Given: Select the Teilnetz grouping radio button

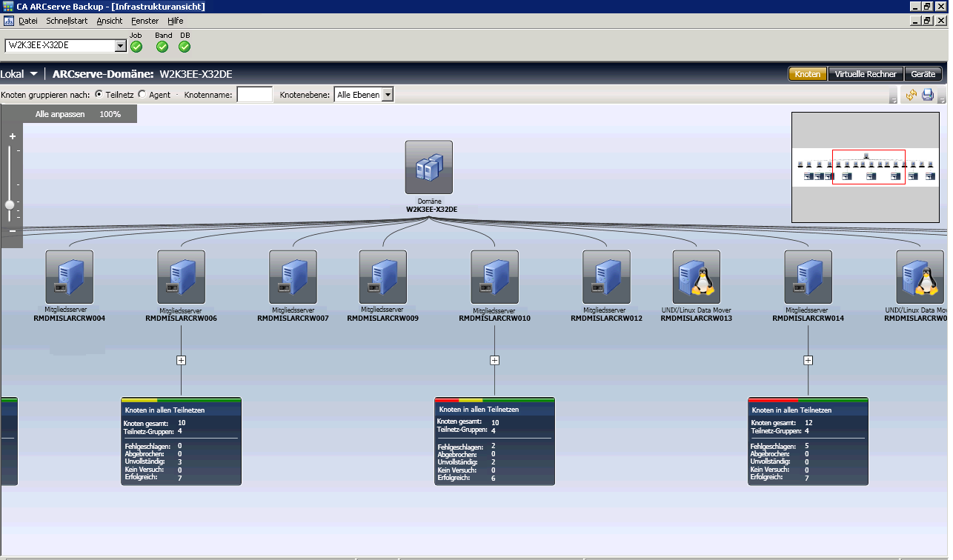Looking at the screenshot, I should pos(99,95).
